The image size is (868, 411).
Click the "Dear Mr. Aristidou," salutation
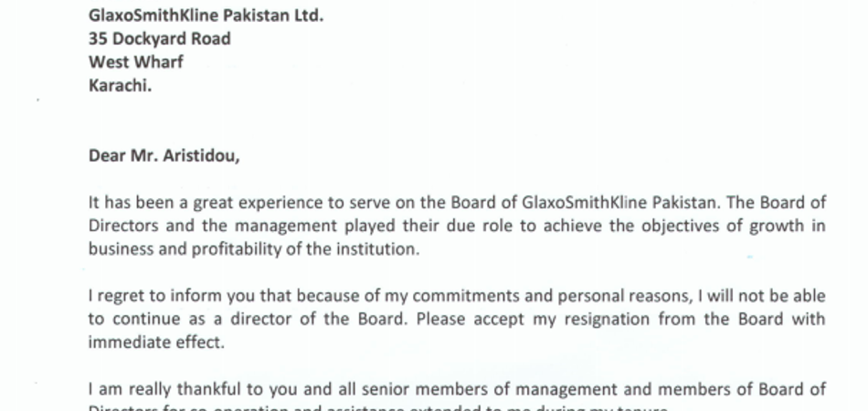(164, 155)
